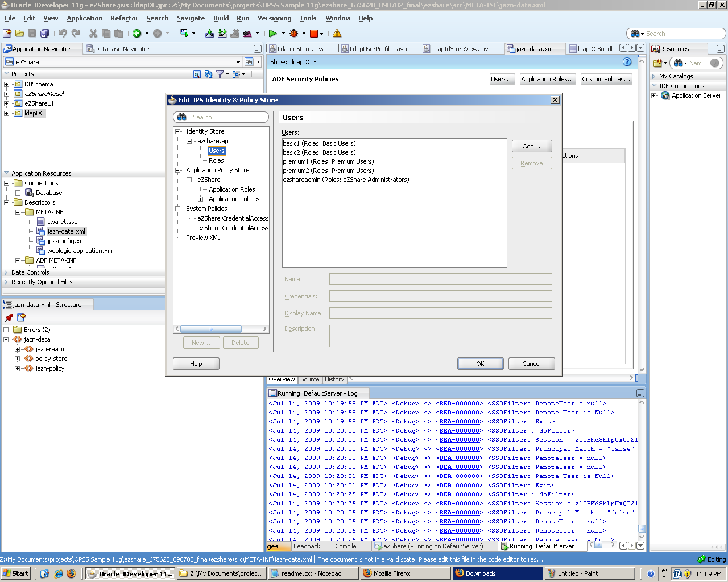Image resolution: width=728 pixels, height=582 pixels.
Task: Click the red Terminate square icon
Action: [314, 34]
